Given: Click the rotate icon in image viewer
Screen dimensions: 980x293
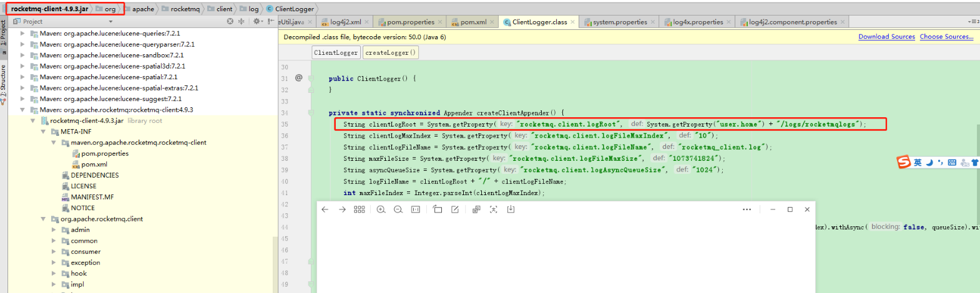Looking at the screenshot, I should (x=438, y=209).
